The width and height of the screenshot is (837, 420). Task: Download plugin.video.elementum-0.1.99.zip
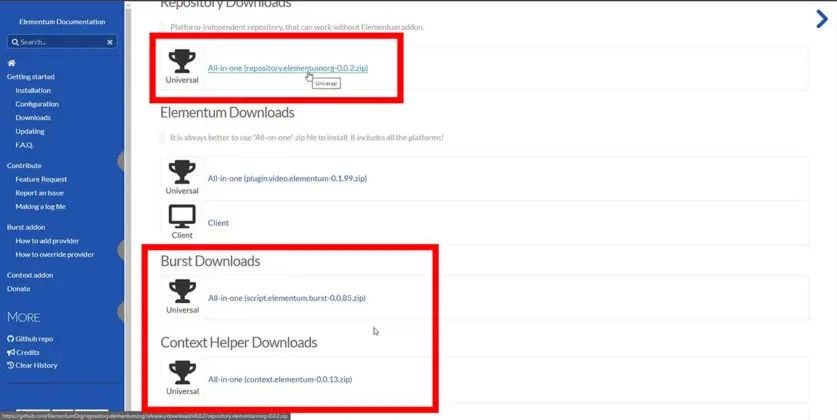[x=287, y=178]
